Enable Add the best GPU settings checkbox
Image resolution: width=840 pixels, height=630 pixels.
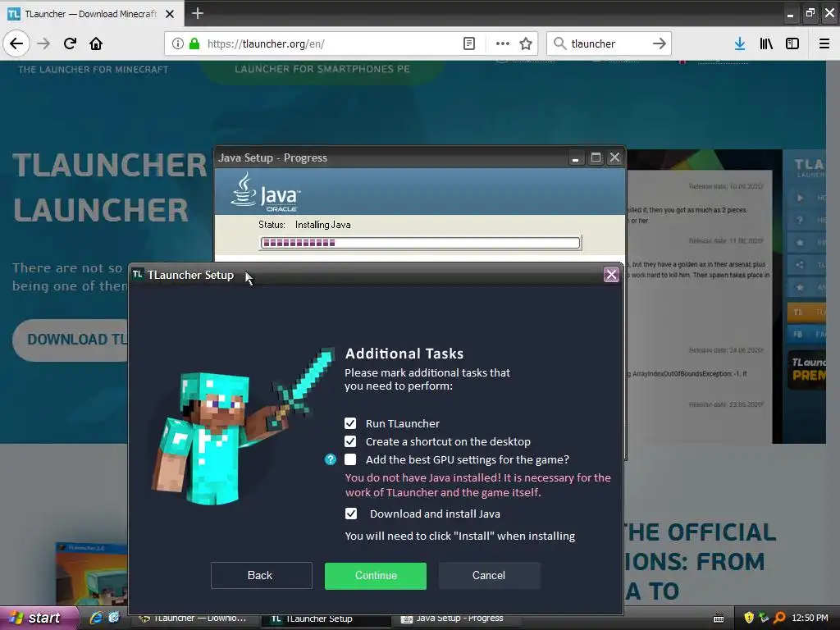click(350, 459)
